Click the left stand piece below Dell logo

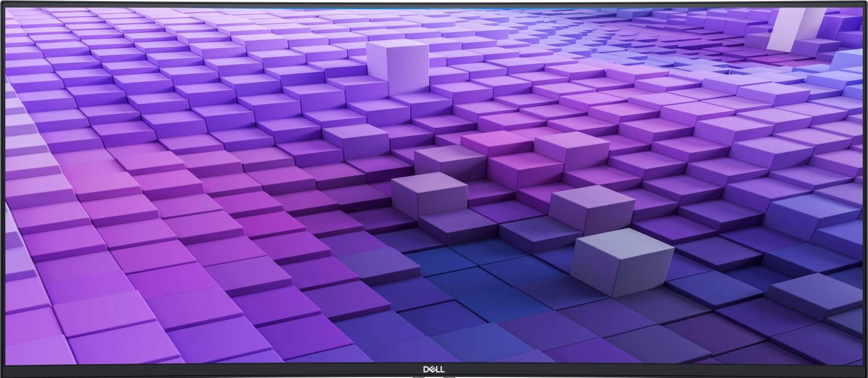[420, 376]
